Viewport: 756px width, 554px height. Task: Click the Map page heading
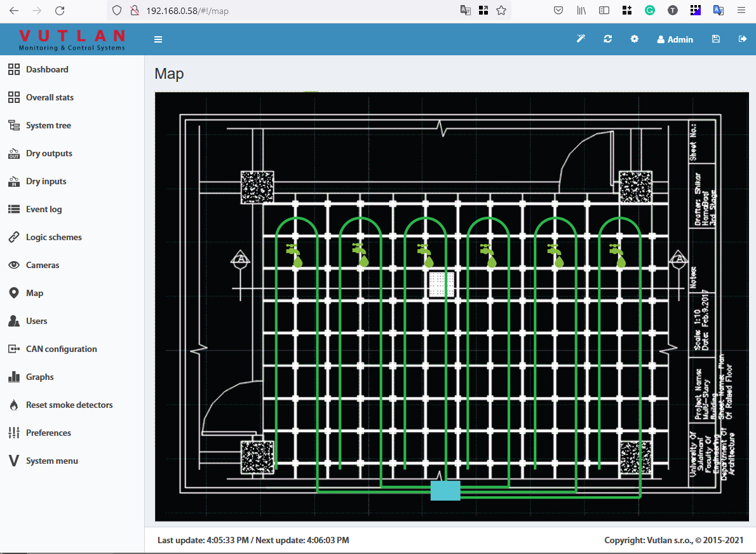click(x=169, y=74)
